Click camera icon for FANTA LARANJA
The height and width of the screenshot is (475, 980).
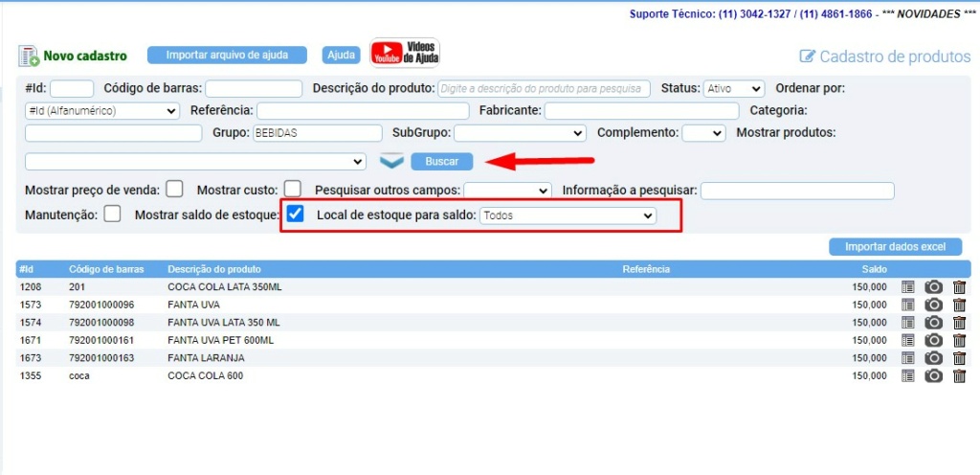click(933, 358)
